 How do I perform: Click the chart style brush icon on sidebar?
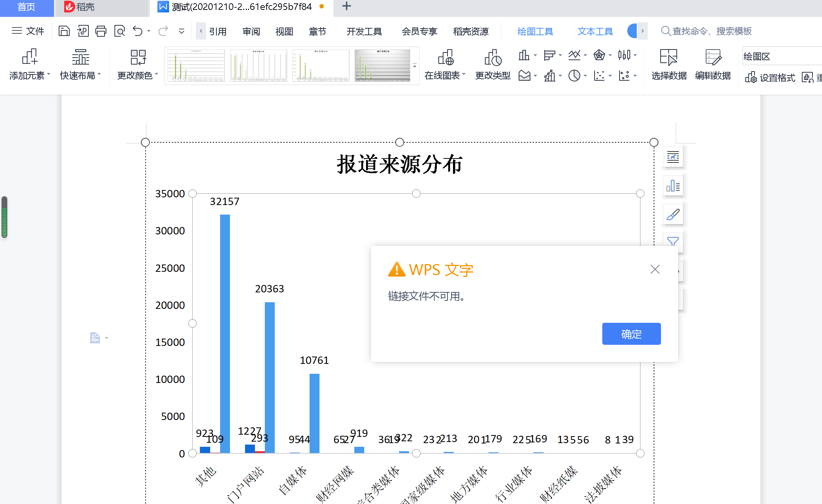point(673,214)
